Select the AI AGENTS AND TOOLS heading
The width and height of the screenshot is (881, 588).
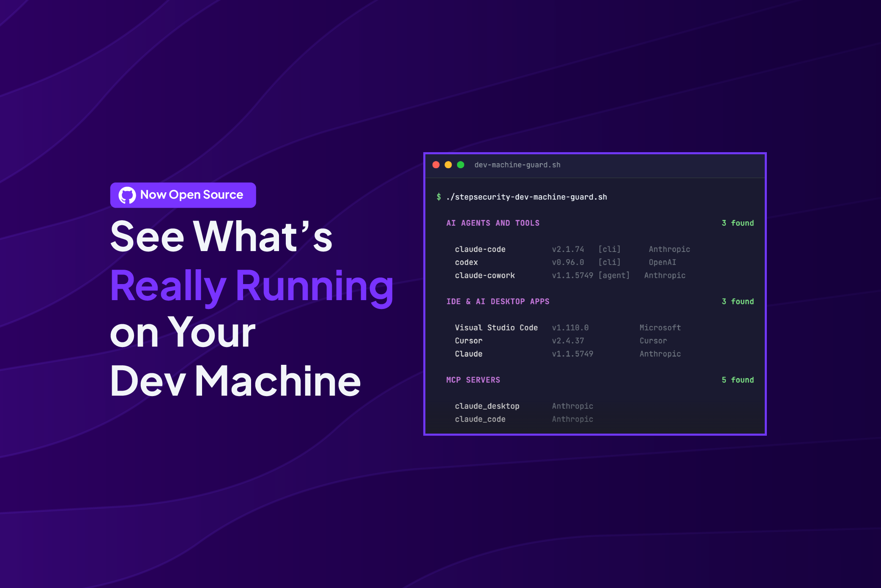pos(492,223)
